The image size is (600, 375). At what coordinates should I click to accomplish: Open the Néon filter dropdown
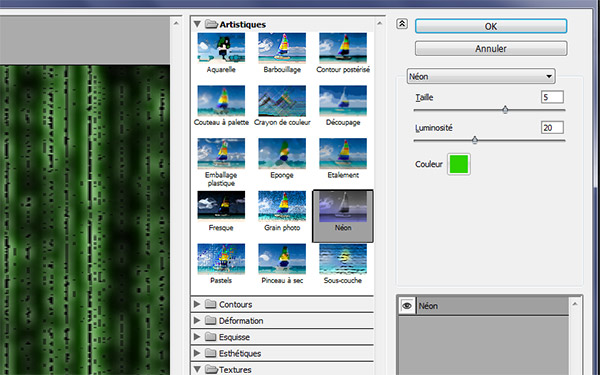coord(481,77)
